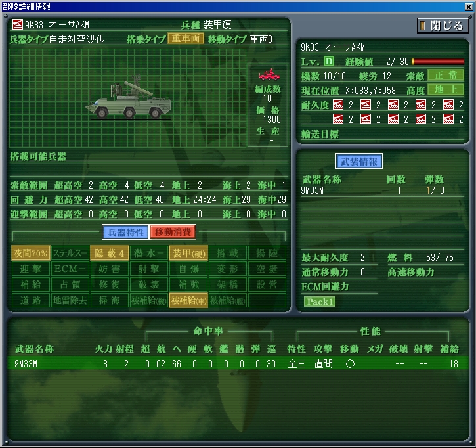Click the 被補給(艦) trait cell

[x=228, y=300]
